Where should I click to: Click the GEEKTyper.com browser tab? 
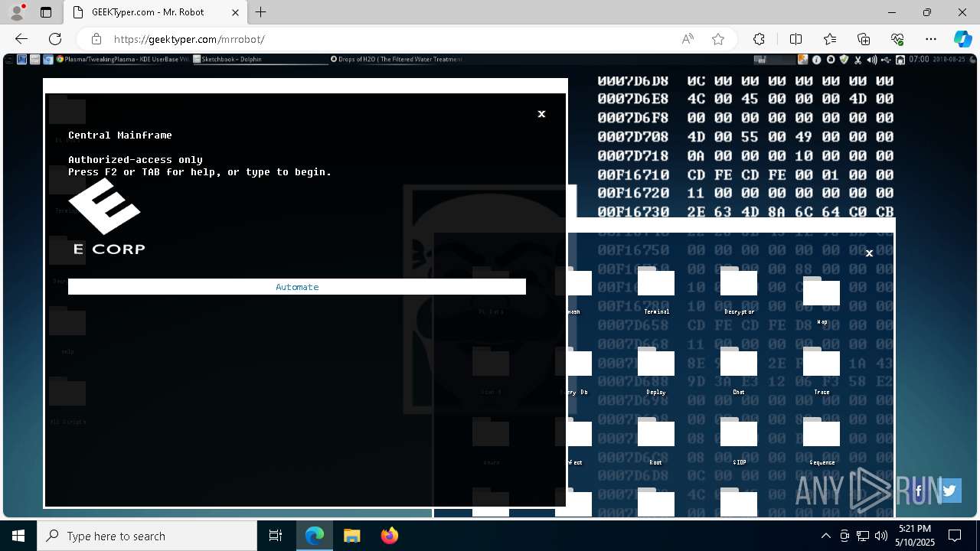pos(155,12)
